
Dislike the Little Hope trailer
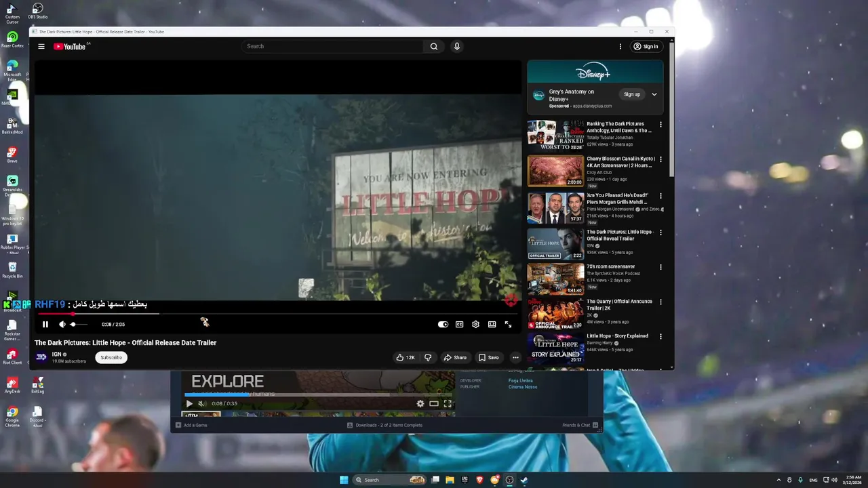[x=428, y=357]
